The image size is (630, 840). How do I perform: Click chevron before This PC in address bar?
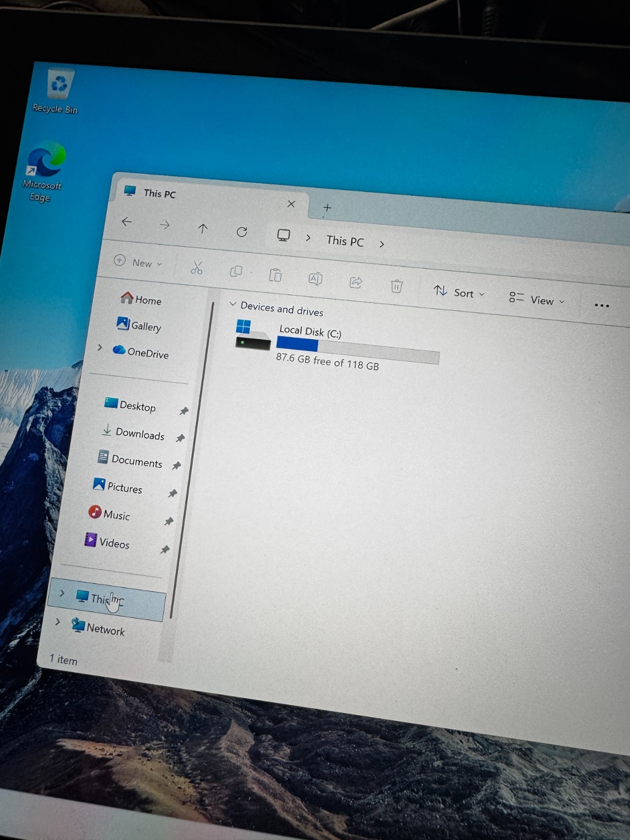[308, 238]
